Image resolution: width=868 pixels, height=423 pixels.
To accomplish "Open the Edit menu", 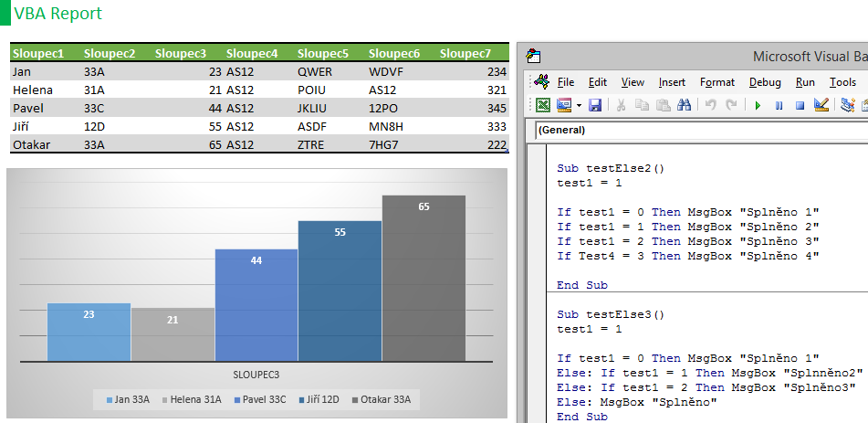I will click(x=598, y=82).
